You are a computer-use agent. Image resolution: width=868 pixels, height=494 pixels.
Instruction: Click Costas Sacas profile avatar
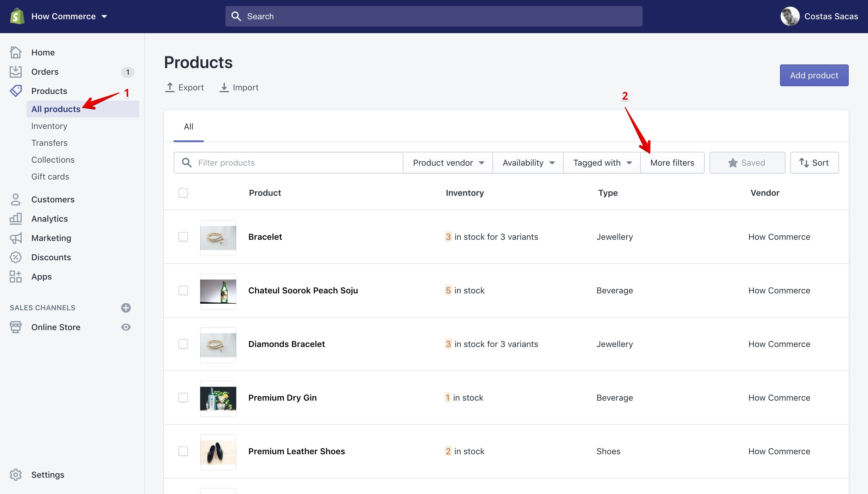[790, 16]
